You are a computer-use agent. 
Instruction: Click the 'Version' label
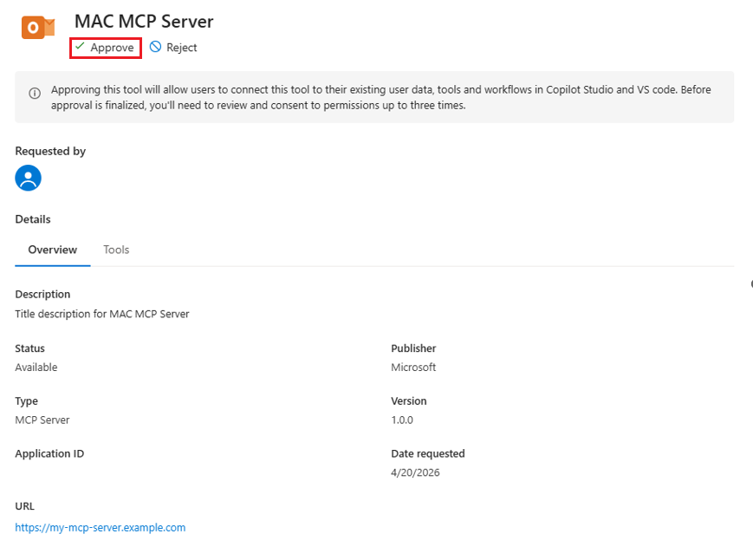pyautogui.click(x=409, y=401)
